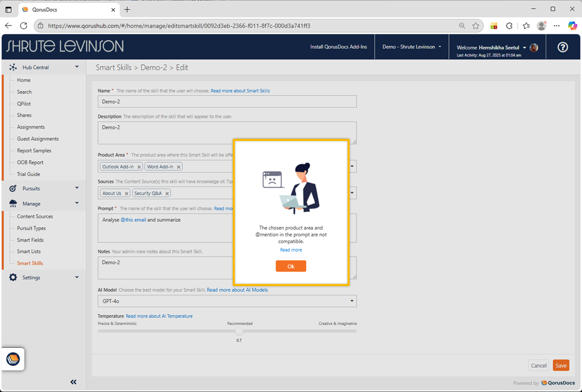582x392 pixels.
Task: Open Smart Fields in sidebar
Action: click(x=30, y=240)
